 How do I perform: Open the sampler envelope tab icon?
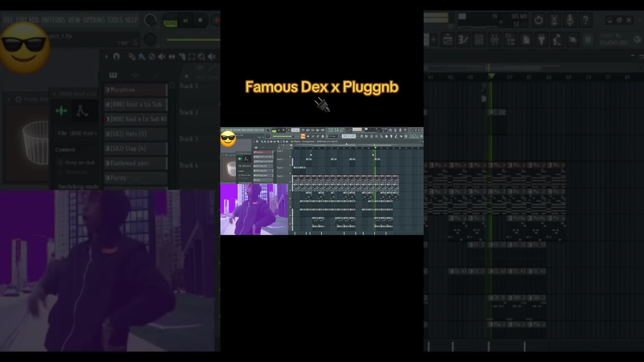(246, 159)
